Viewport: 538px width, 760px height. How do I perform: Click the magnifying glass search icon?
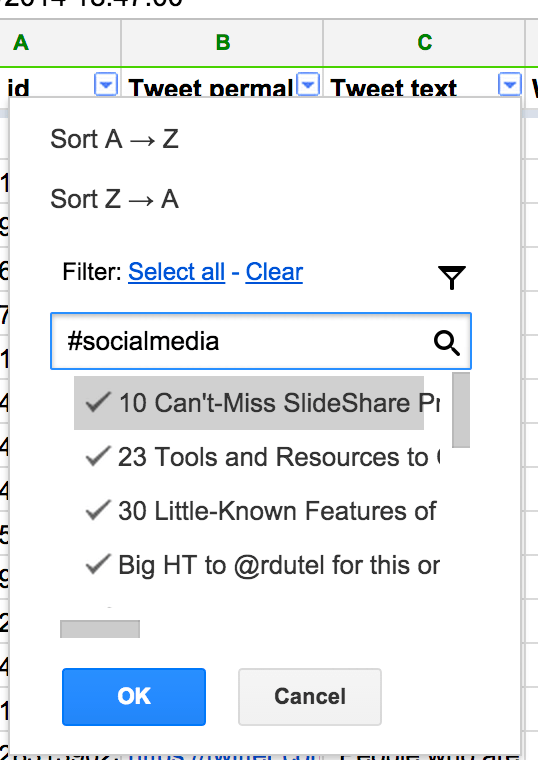[x=446, y=343]
